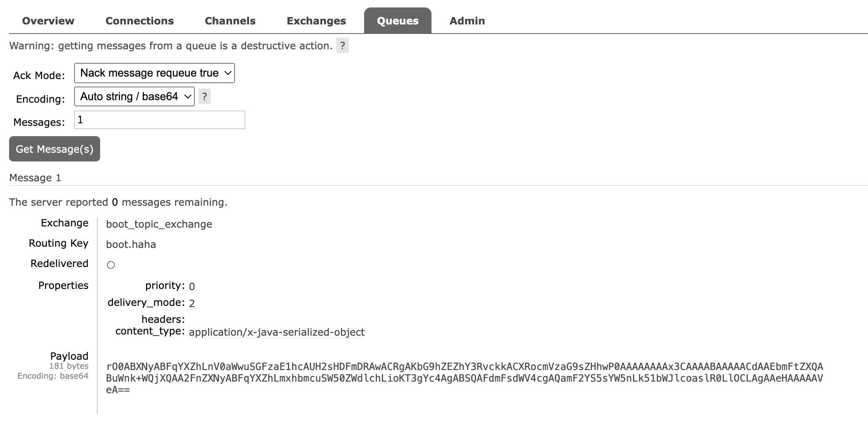Screen dimensions: 868x423
Task: Click the help icon beside Encoding
Action: [x=204, y=96]
